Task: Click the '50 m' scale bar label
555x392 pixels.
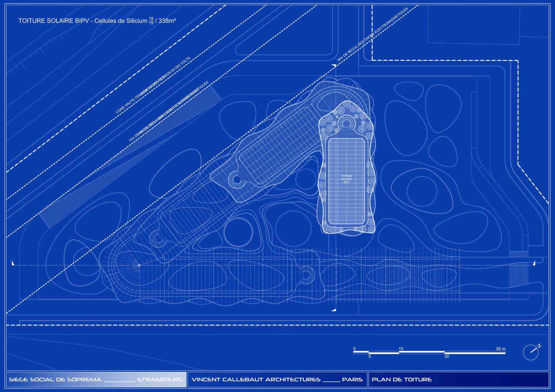Action: [x=500, y=349]
